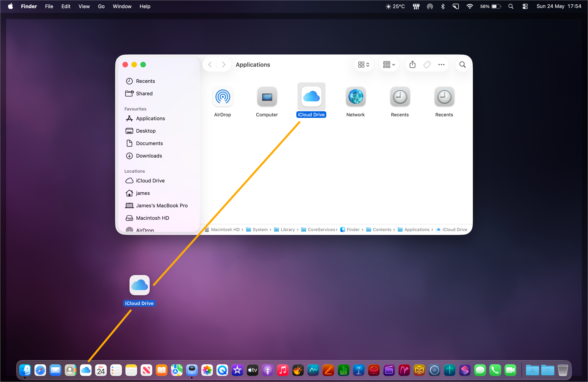Click the Edit Tags toolbar icon
Viewport: 588px width, 382px height.
[427, 64]
